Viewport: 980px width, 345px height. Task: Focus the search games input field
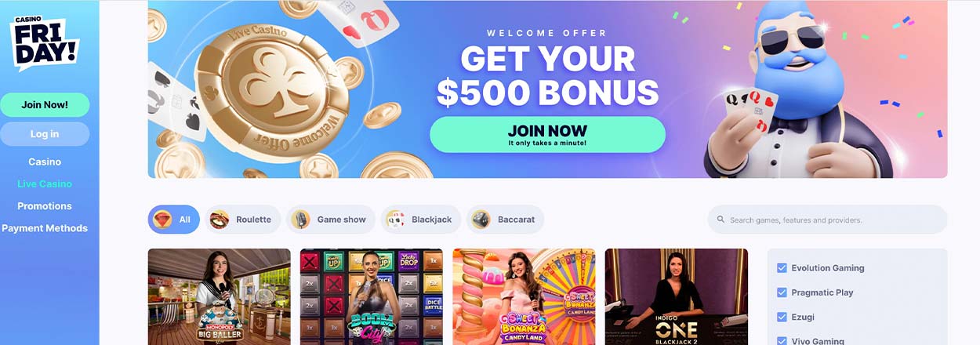point(827,220)
